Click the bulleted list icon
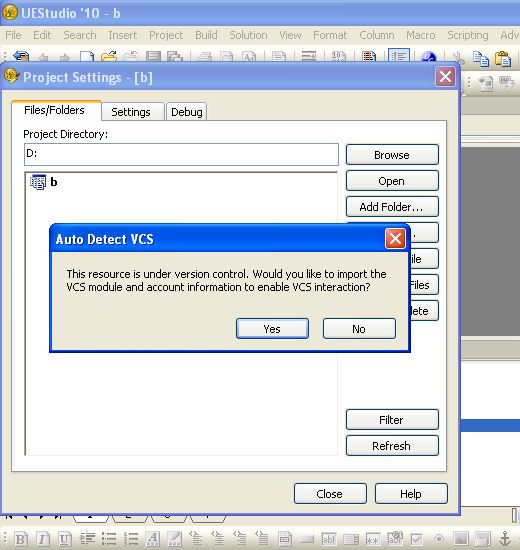This screenshot has width=520, height=550. click(109, 539)
